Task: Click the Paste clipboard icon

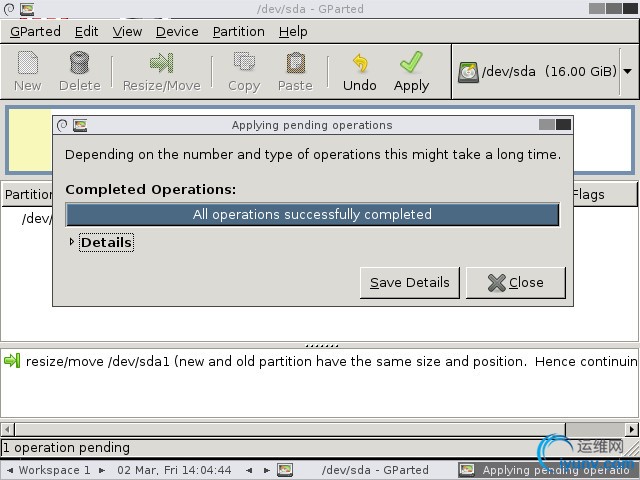Action: (x=295, y=63)
